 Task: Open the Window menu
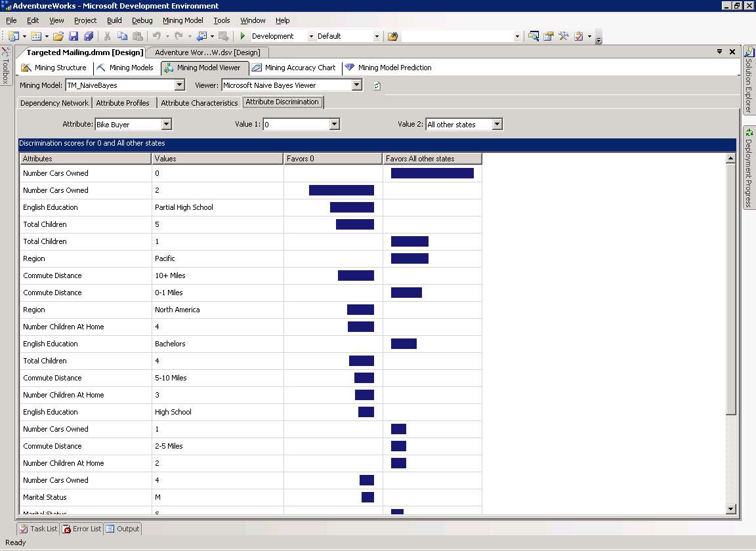click(x=253, y=20)
